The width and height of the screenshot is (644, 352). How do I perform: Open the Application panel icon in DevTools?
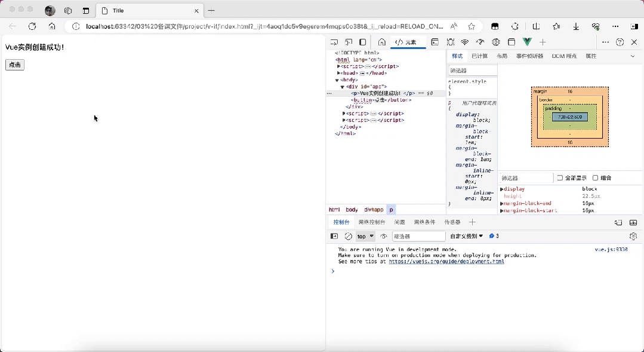pos(511,42)
